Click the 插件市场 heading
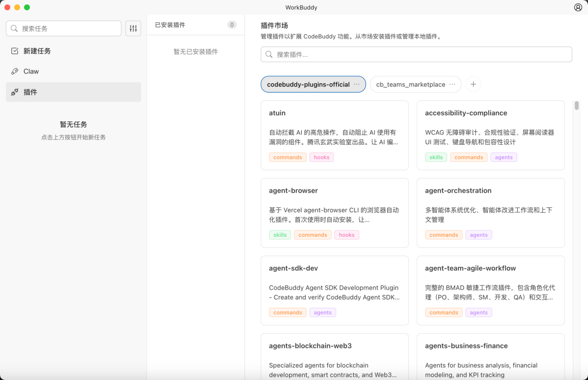 [274, 26]
